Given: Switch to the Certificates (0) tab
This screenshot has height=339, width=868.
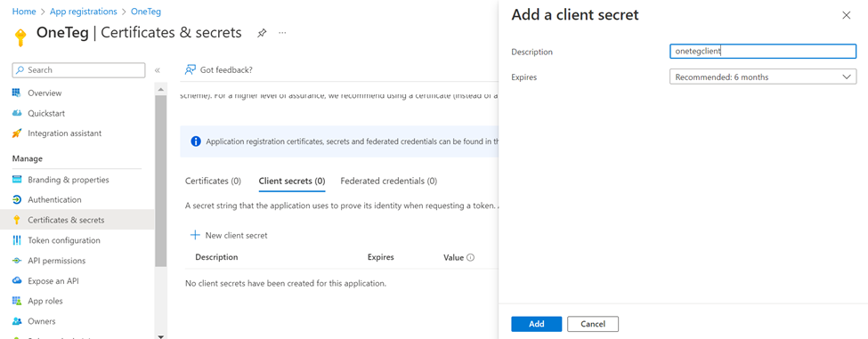Looking at the screenshot, I should (213, 181).
